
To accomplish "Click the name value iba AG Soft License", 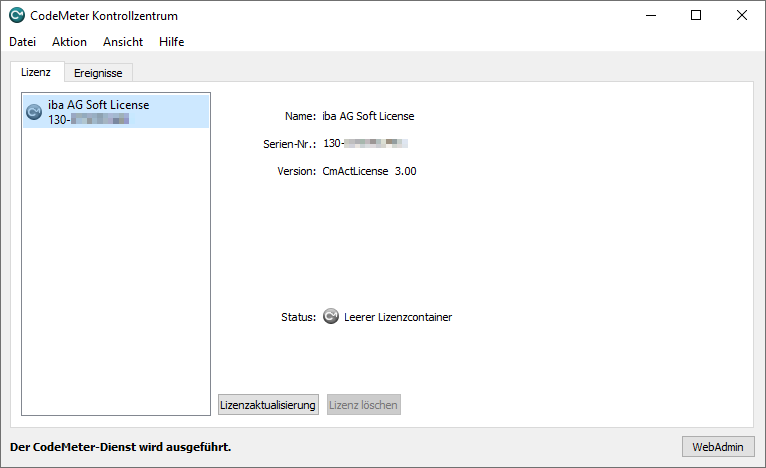I will (x=368, y=116).
